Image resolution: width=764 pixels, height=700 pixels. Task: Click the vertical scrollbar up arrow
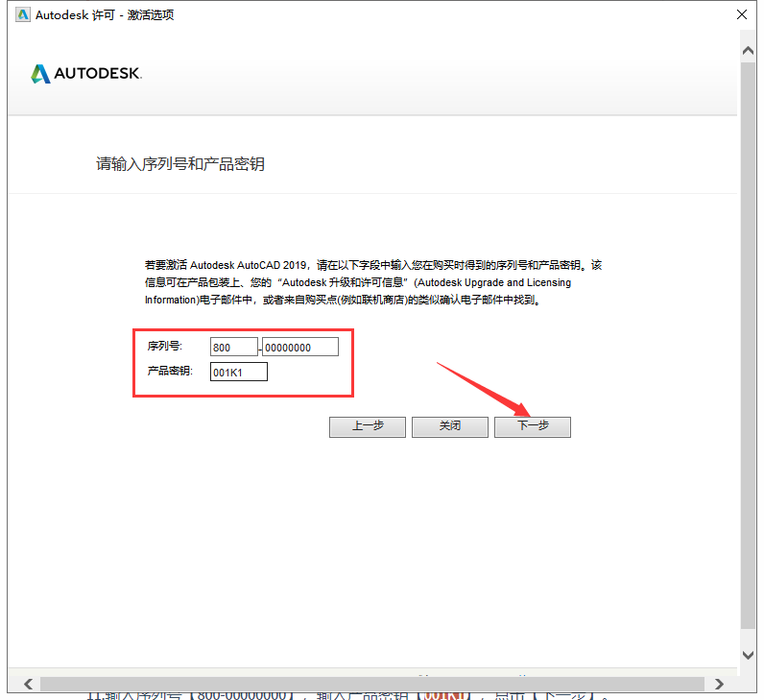tap(748, 51)
